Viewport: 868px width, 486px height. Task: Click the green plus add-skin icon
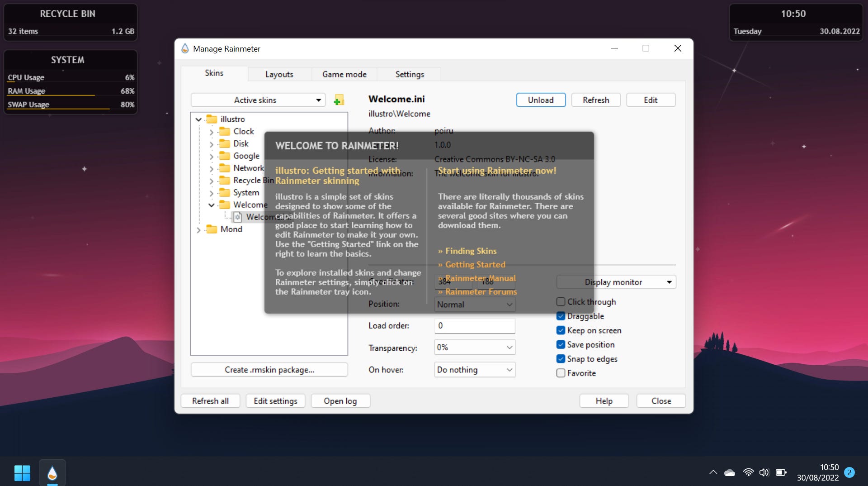pyautogui.click(x=339, y=100)
